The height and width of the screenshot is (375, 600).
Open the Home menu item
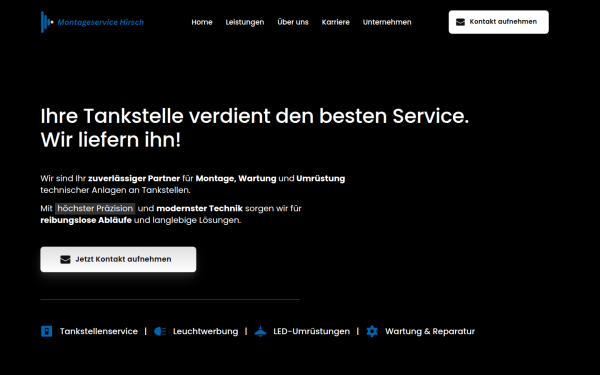(x=202, y=22)
